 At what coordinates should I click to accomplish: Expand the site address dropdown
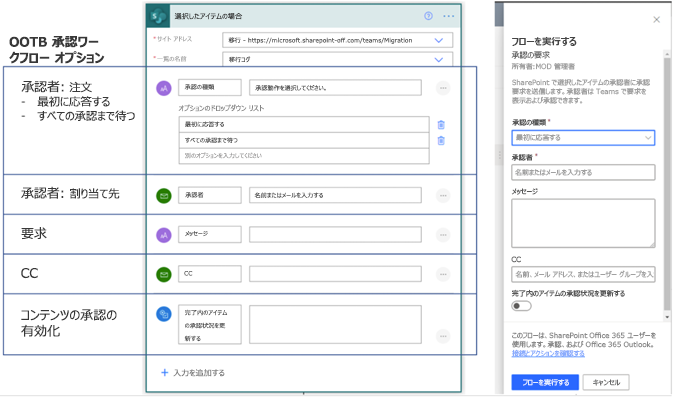click(439, 40)
